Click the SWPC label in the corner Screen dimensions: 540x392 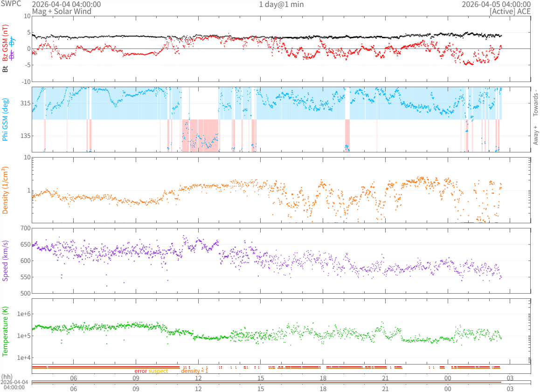[x=11, y=4]
